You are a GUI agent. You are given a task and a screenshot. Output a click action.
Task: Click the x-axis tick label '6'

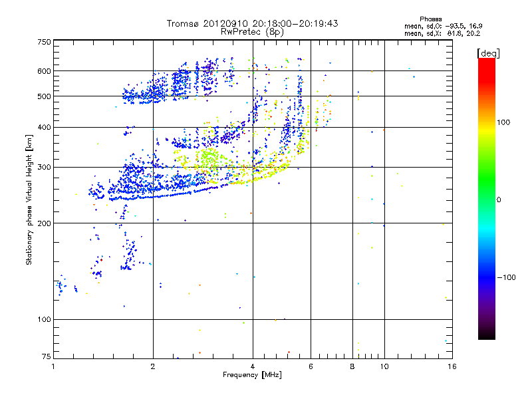tap(311, 366)
